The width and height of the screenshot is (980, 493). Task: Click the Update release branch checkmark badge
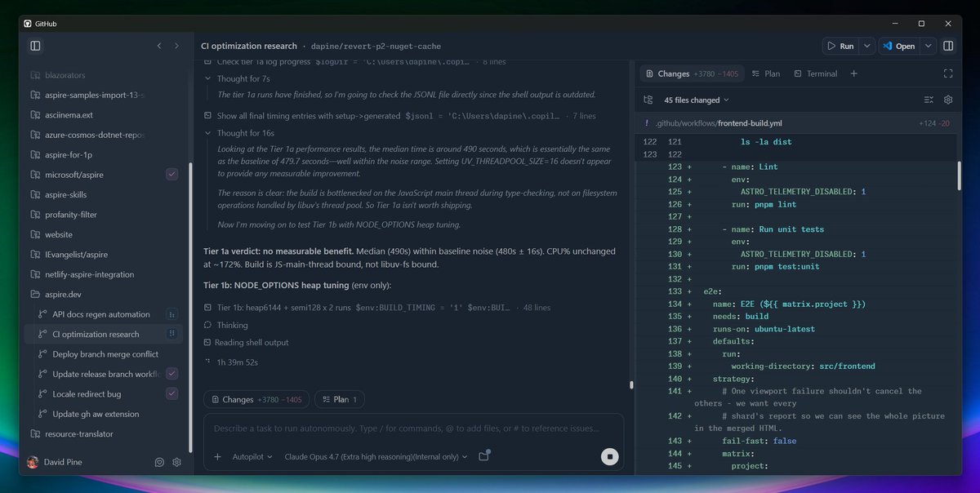(x=171, y=374)
